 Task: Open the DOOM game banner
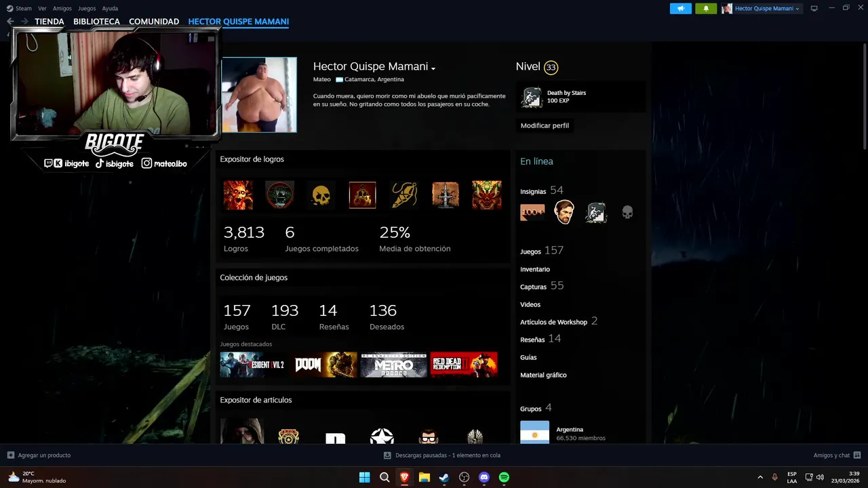tap(325, 365)
